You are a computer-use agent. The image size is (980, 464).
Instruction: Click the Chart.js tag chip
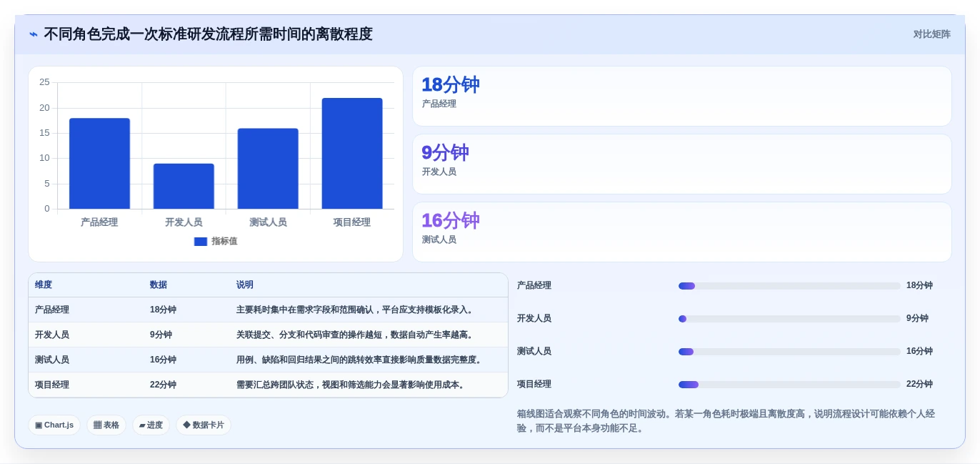pyautogui.click(x=54, y=425)
